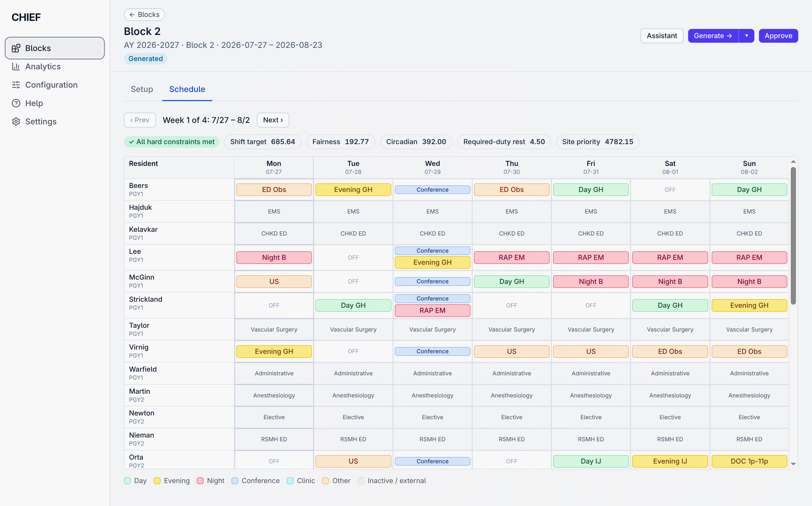Screen dimensions: 812x506
Task: Click Beers' Saturday OFF cell
Action: click(x=670, y=190)
